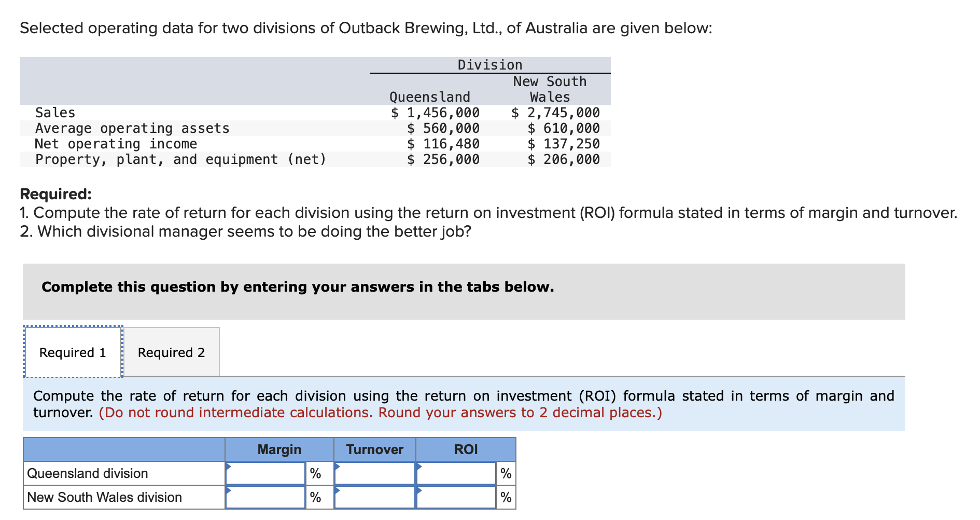Click the Turnover input for Queensland division
The width and height of the screenshot is (980, 520).
coord(376,473)
